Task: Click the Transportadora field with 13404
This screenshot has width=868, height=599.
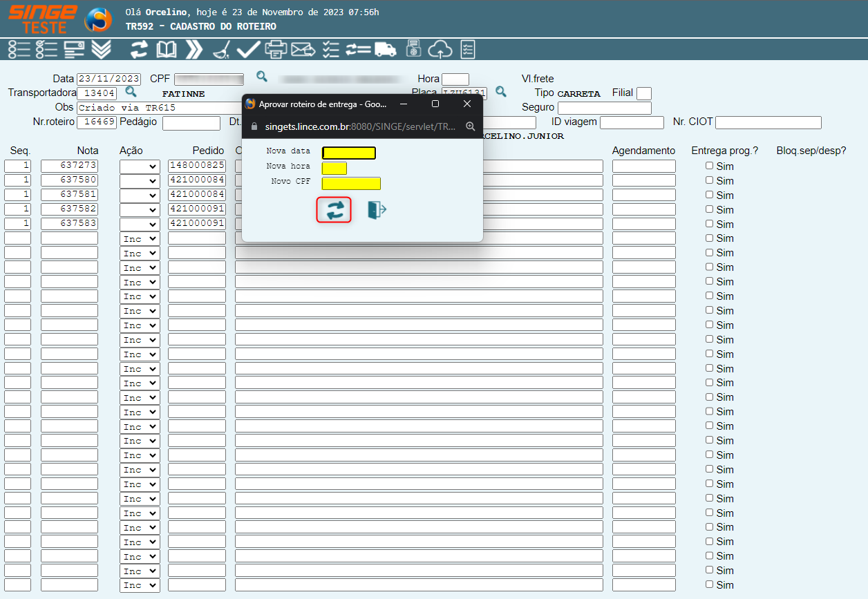Action: 97,93
